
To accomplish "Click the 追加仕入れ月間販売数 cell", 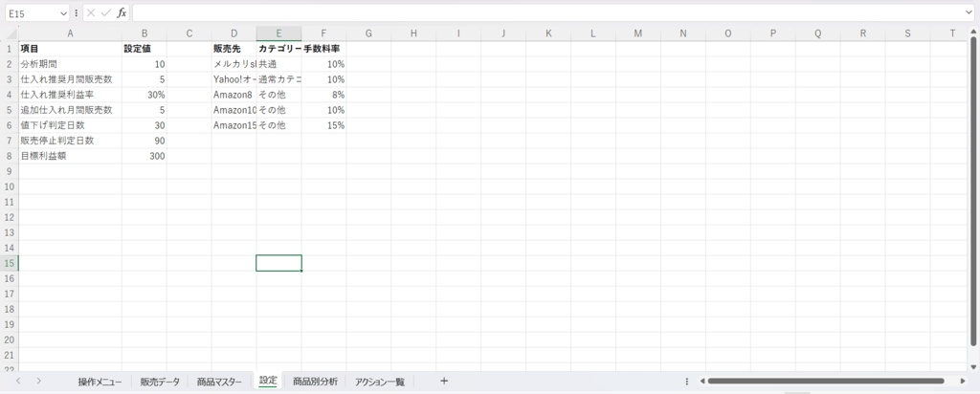I will point(70,110).
